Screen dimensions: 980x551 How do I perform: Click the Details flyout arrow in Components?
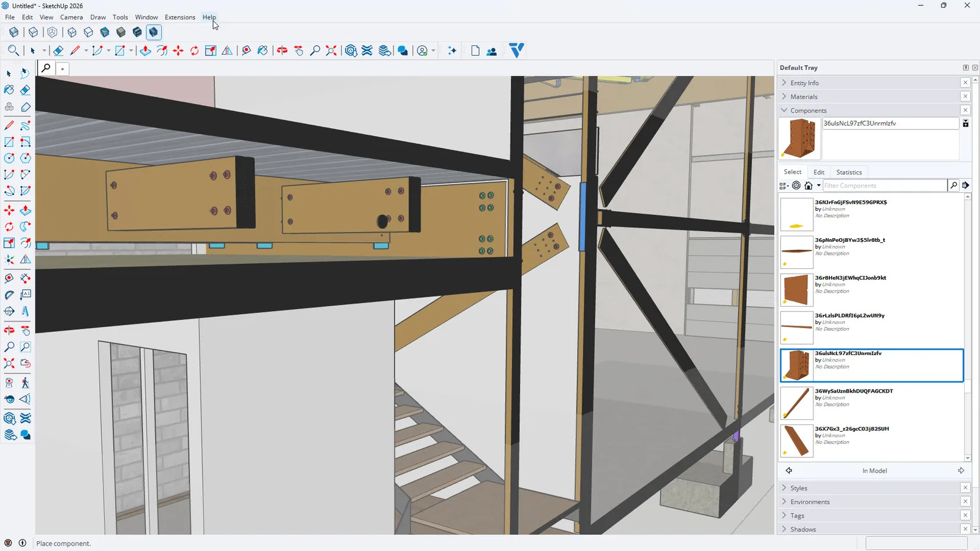[x=966, y=186]
